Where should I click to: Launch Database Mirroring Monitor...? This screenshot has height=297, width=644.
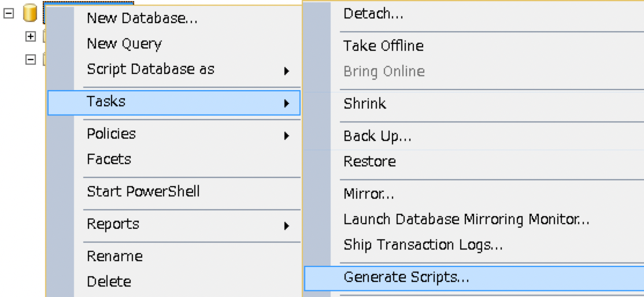(466, 220)
